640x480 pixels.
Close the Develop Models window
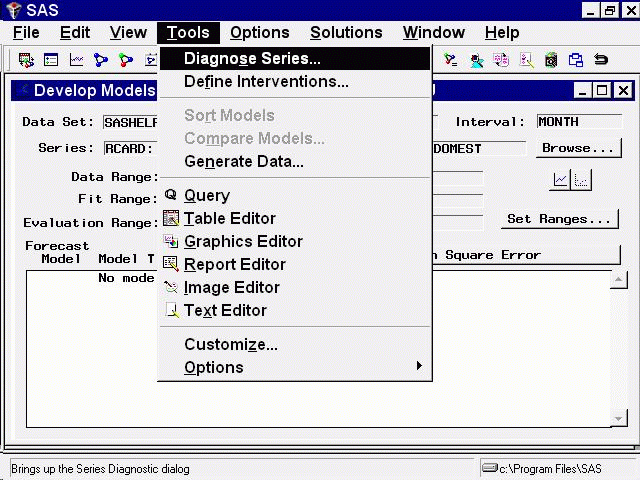(x=623, y=90)
